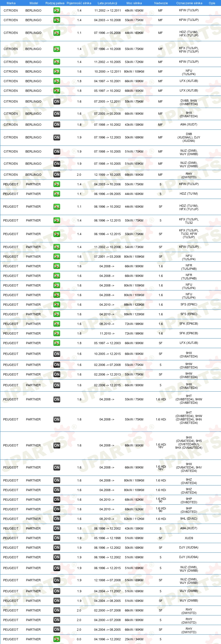The width and height of the screenshot is (221, 644).
Task: Click the Nadwozie column header
Action: click(161, 3)
